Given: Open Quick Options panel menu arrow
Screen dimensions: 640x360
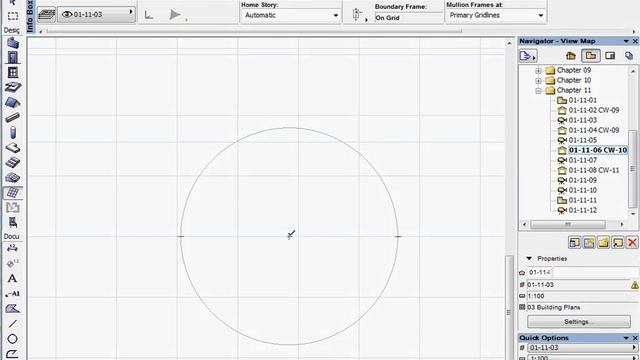Looking at the screenshot, I should pos(626,338).
